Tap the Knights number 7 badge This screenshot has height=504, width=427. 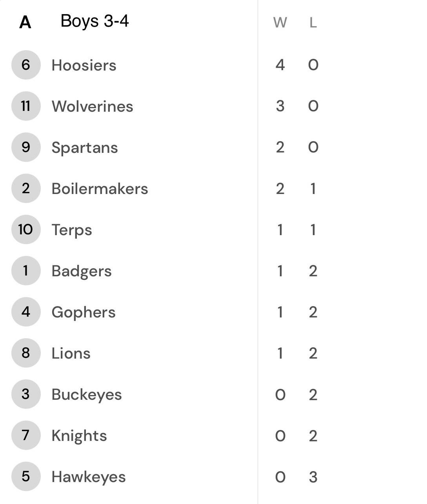coord(26,435)
